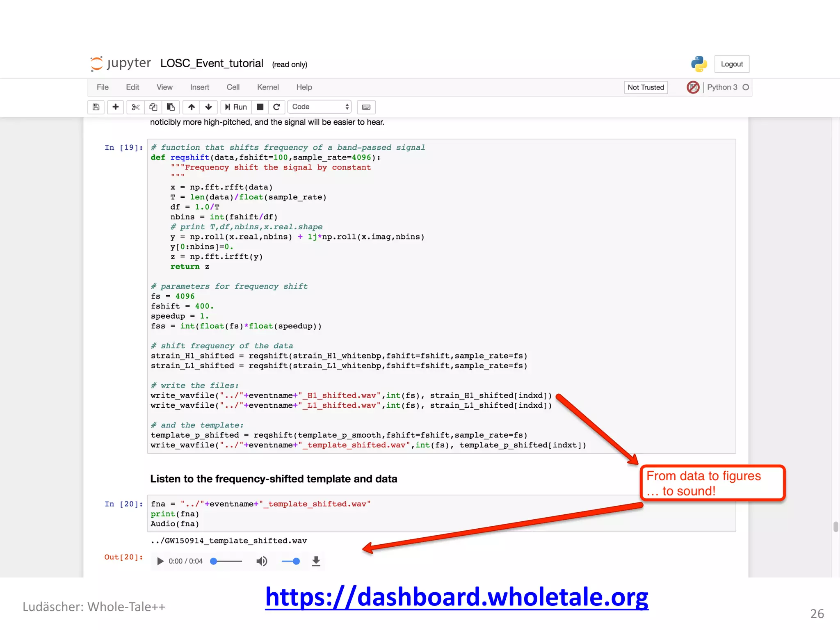
Task: Paste cells below icon
Action: click(x=171, y=107)
